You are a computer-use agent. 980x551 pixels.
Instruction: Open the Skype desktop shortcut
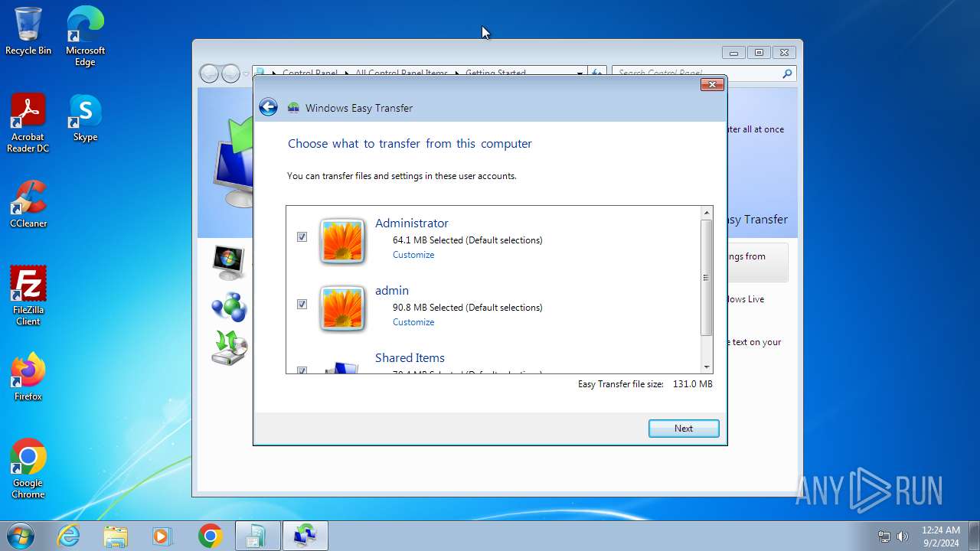(x=85, y=118)
